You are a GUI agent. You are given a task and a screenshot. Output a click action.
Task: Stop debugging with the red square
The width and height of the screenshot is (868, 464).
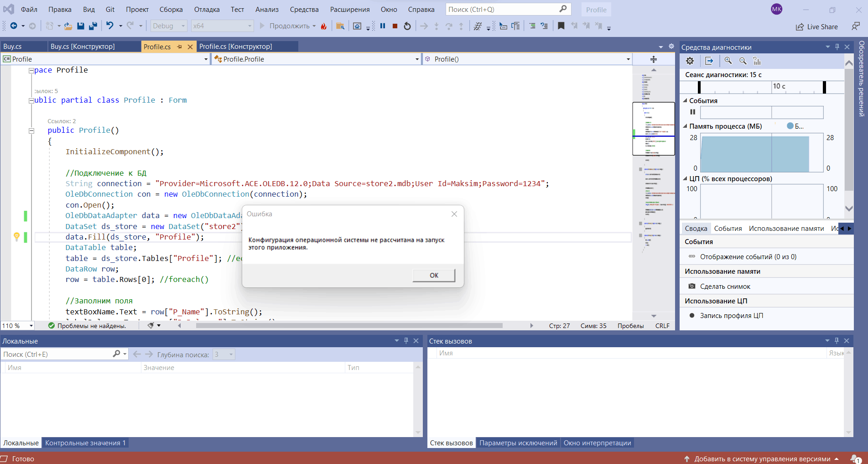point(395,26)
